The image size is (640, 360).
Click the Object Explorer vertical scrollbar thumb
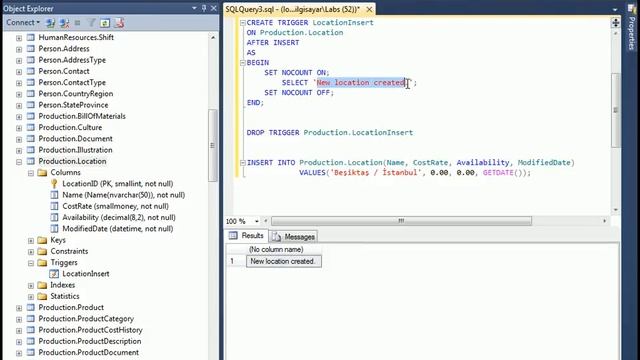(x=212, y=145)
